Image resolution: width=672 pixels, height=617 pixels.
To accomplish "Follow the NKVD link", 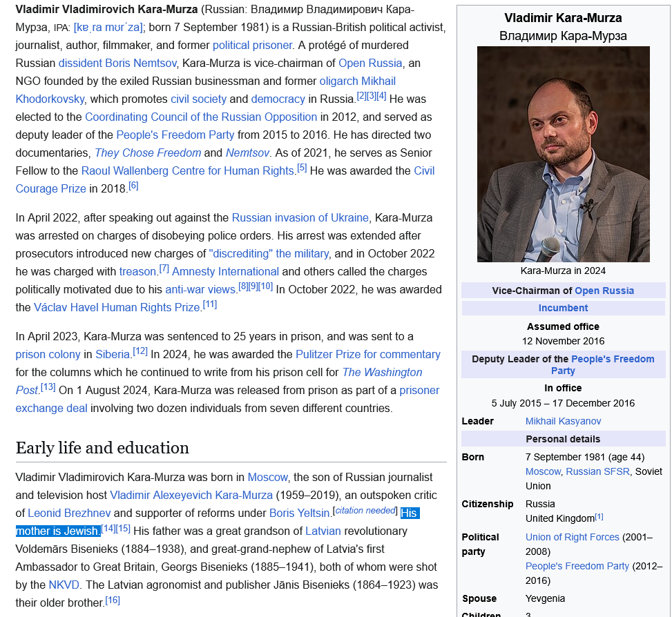I will coord(64,586).
